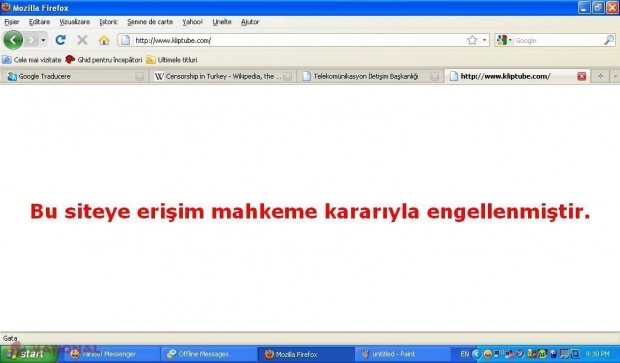Switch to the Google Traducere tab
Viewport: 620px width, 363px height.
pyautogui.click(x=75, y=76)
